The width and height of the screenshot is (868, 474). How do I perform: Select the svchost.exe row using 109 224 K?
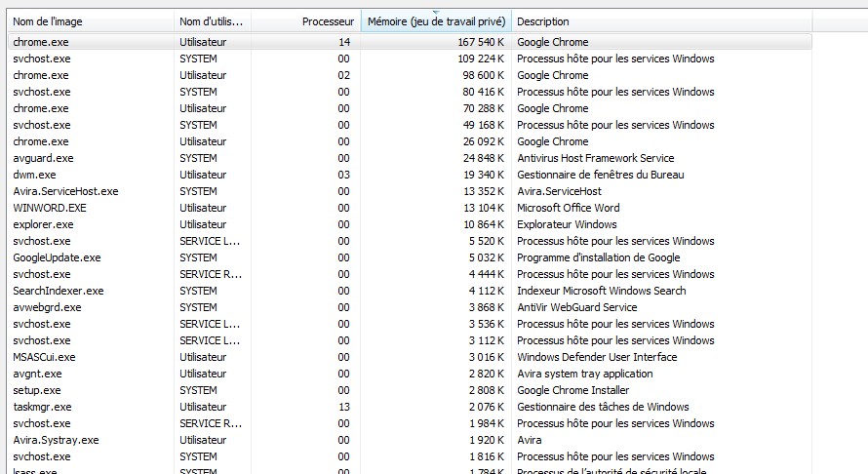click(x=410, y=59)
